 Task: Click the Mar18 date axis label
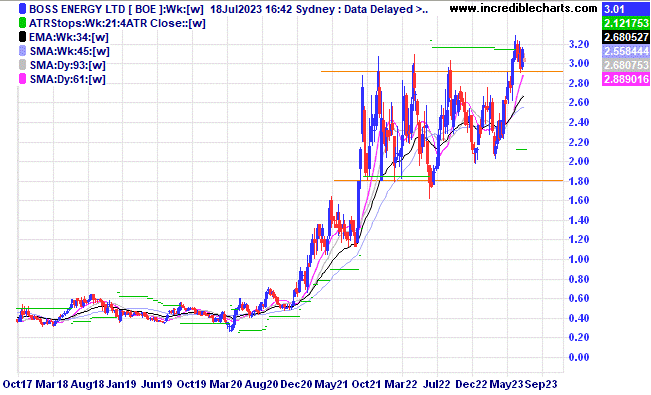[x=52, y=384]
